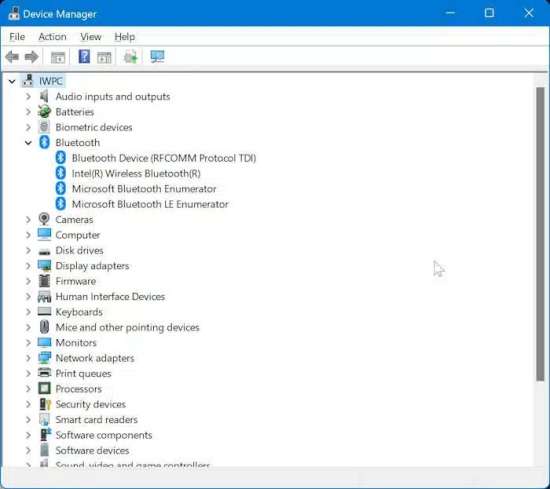Expand the Audio inputs and outputs node
Screen dimensions: 550x489
[x=28, y=96]
